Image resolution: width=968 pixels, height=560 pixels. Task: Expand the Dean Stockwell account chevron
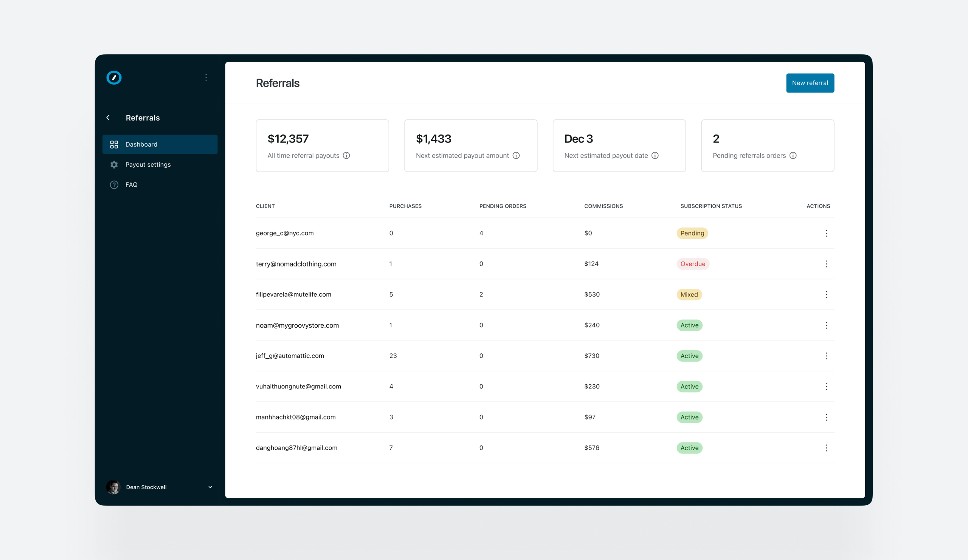click(x=210, y=487)
